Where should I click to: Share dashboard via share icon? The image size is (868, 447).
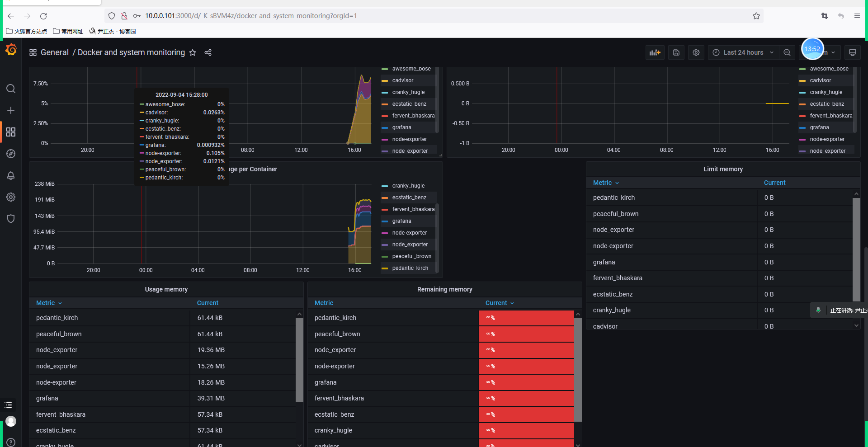[208, 52]
